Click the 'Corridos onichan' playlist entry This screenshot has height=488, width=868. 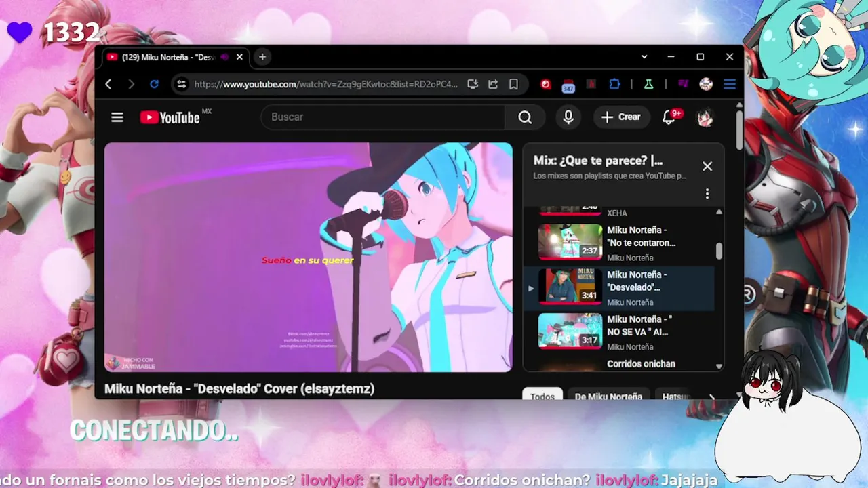click(641, 364)
